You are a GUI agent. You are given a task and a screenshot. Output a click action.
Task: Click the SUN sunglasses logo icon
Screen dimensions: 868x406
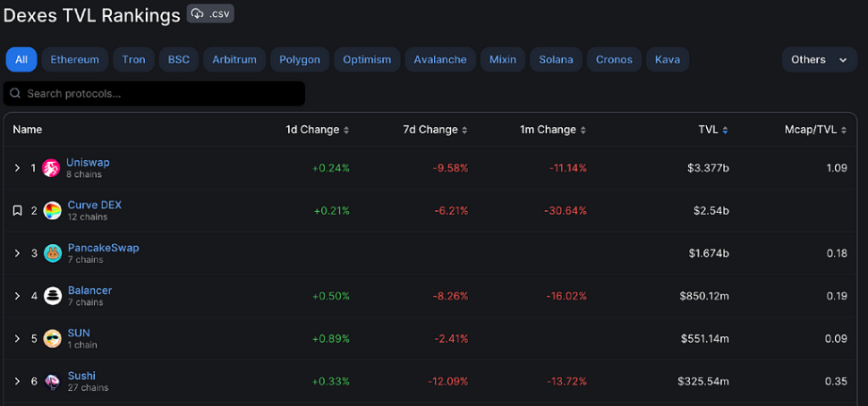tap(53, 338)
